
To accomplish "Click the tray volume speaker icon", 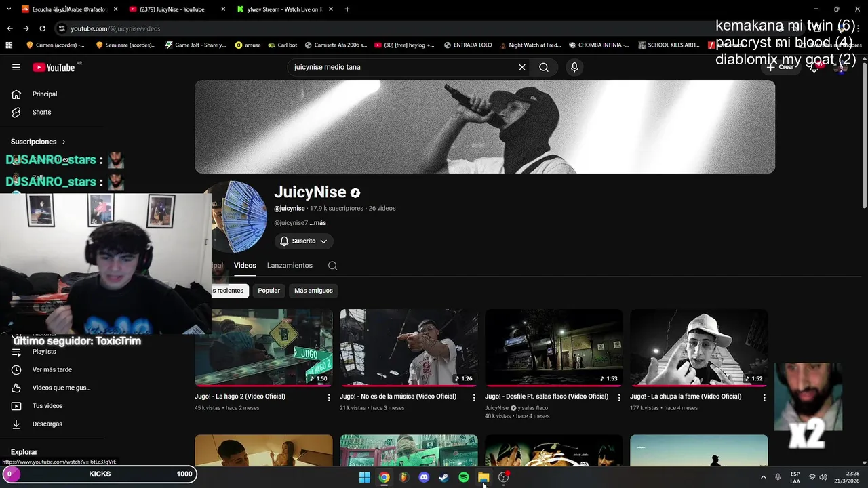I will 823,477.
